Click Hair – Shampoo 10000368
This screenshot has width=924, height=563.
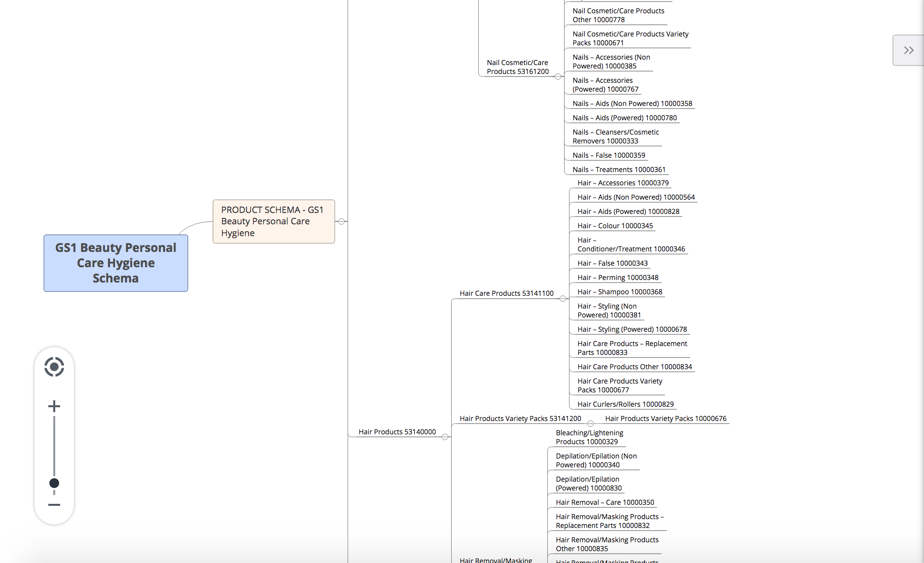click(620, 292)
